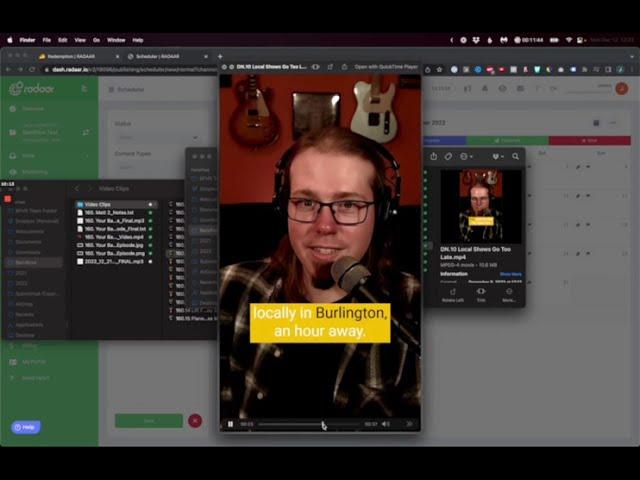Click the Finder toolbar search magnifier
The image size is (640, 480).
coord(516,156)
